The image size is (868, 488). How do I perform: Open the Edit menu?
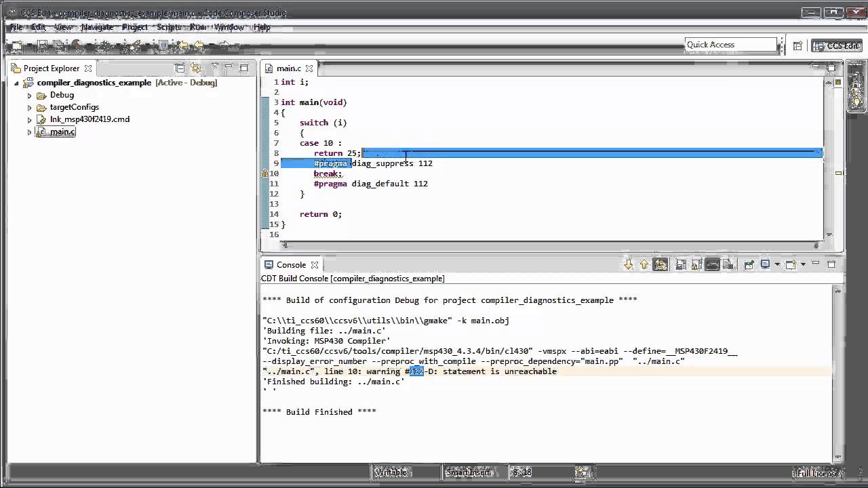(39, 27)
